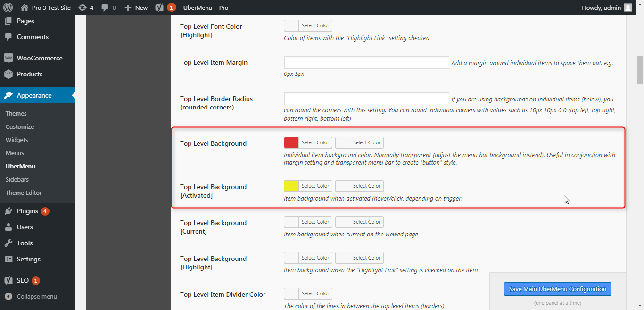Open the Sidebars submenu item
The height and width of the screenshot is (310, 644).
pos(17,179)
